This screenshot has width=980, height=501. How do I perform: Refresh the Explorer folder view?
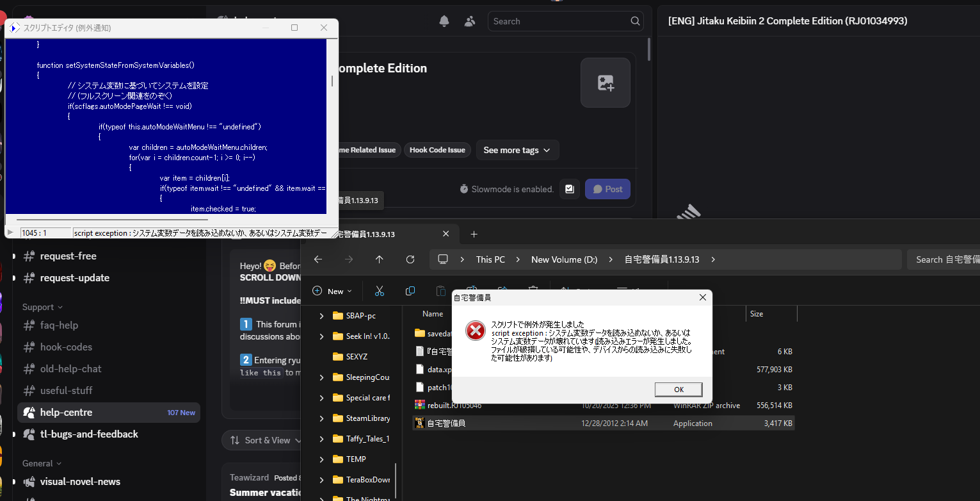pyautogui.click(x=410, y=259)
